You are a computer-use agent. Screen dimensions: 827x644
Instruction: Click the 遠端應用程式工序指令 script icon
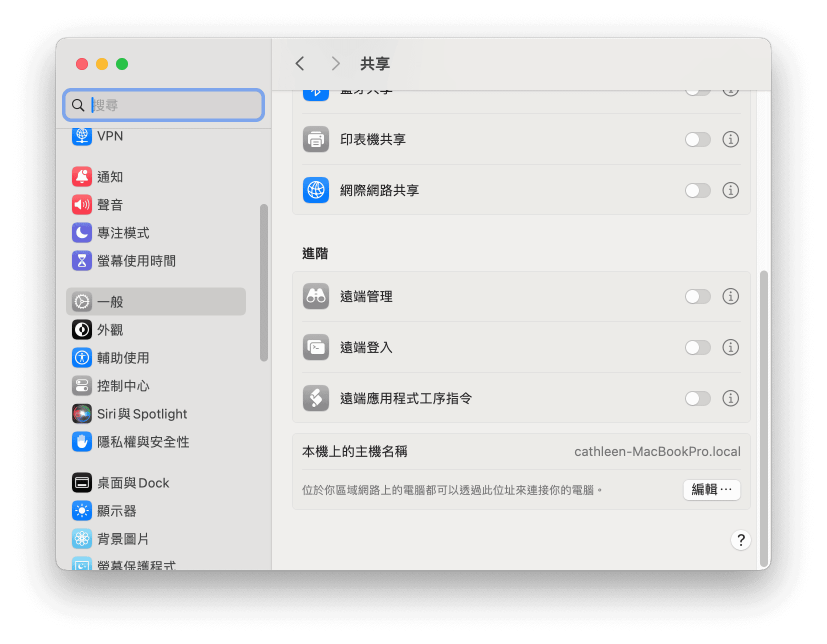tap(316, 398)
